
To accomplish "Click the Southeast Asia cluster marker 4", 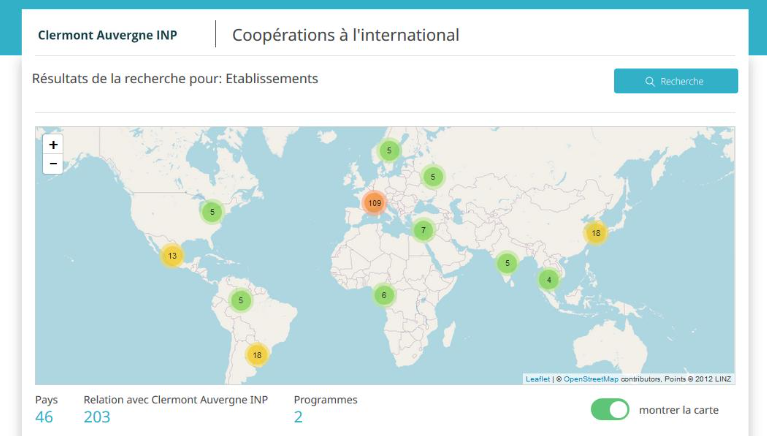I will (549, 280).
